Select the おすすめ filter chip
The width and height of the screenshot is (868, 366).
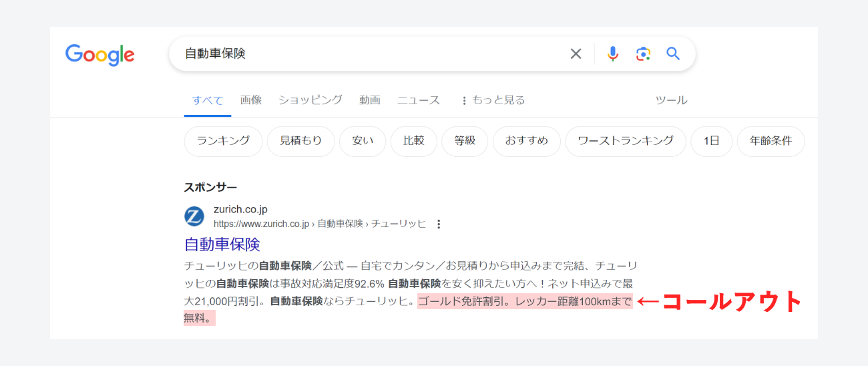(x=527, y=142)
